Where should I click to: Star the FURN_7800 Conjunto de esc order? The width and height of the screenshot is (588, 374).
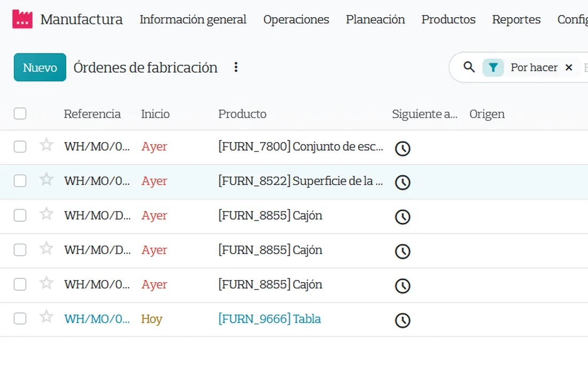point(46,145)
